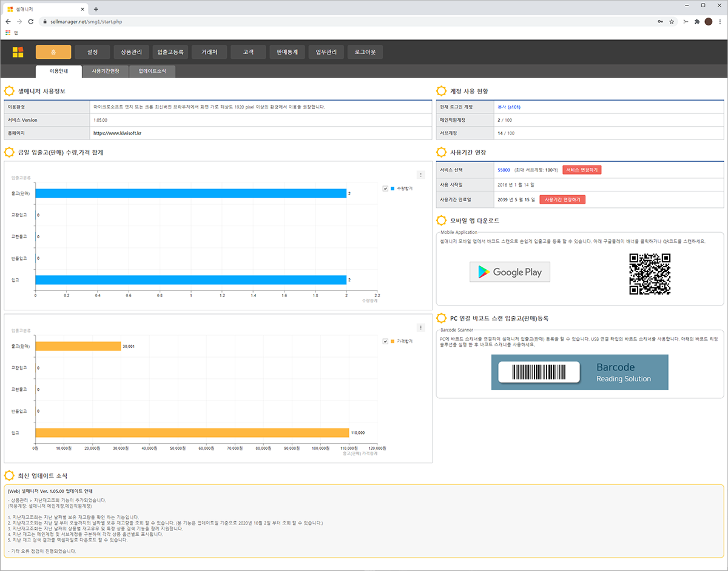This screenshot has width=728, height=571.
Task: Launch the Barcode Reading Solution banner
Action: click(x=579, y=372)
